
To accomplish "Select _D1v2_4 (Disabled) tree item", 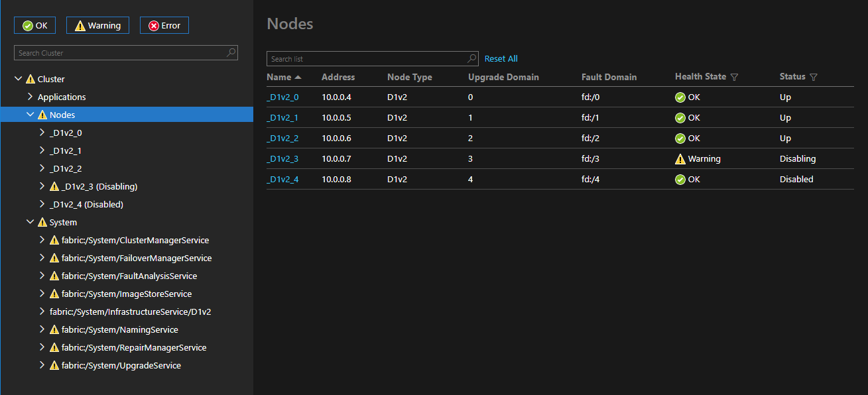I will [86, 204].
